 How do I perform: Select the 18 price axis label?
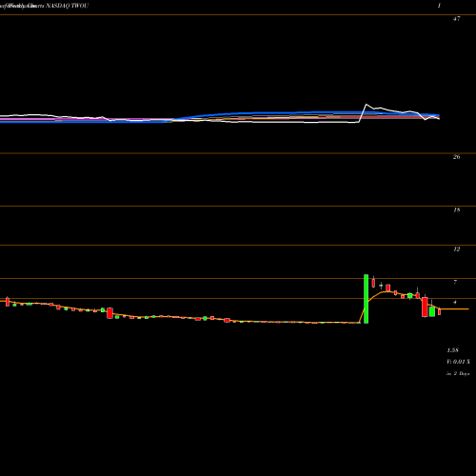pyautogui.click(x=456, y=209)
